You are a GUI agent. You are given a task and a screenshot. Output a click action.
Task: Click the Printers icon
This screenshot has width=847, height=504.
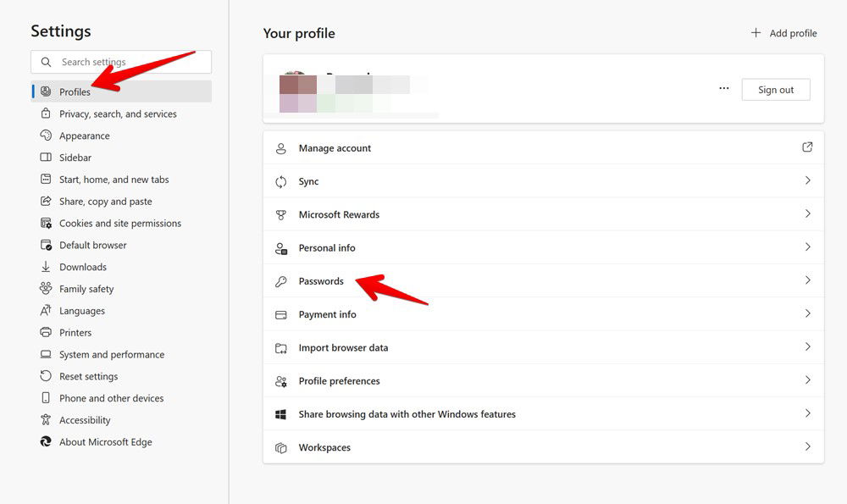coord(45,332)
